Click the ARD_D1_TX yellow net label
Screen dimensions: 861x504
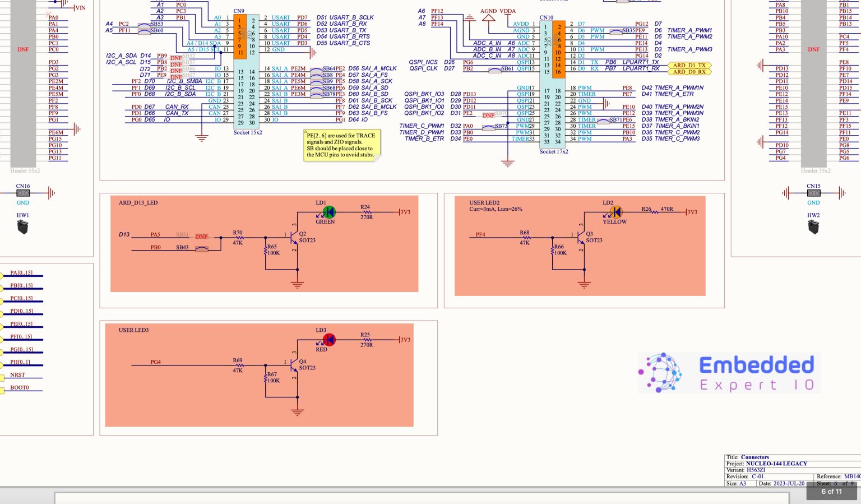point(690,66)
